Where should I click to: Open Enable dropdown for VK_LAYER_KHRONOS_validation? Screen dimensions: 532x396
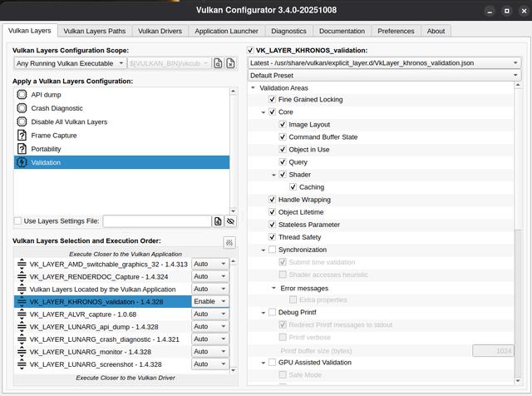pos(210,302)
